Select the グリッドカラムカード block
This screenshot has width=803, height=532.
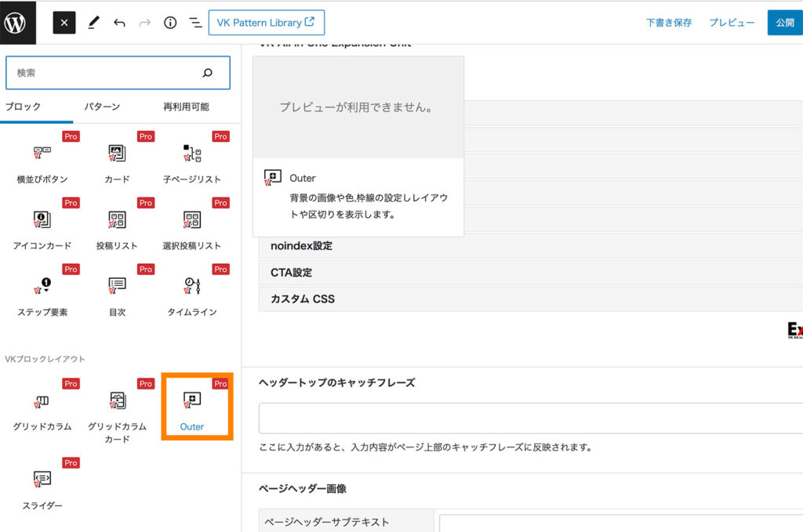click(116, 411)
